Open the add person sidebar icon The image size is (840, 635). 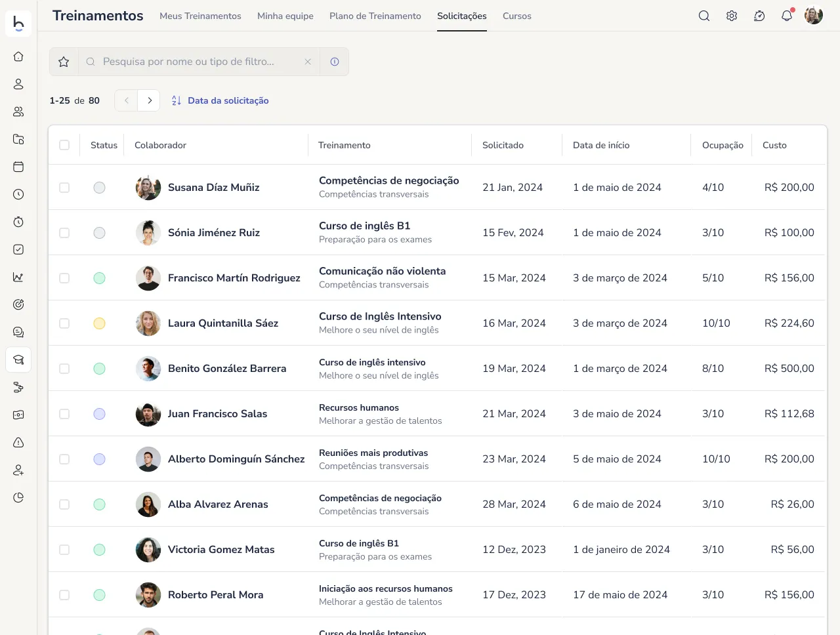(18, 470)
